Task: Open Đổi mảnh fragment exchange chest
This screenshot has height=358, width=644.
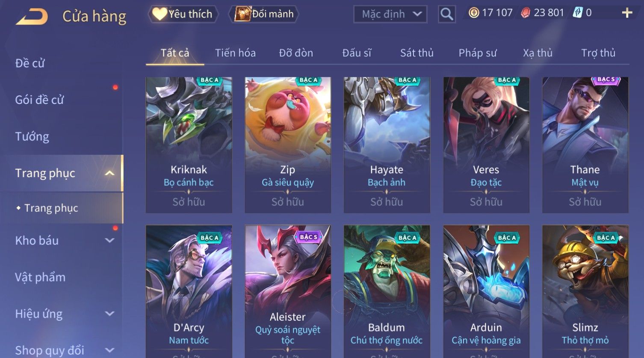Action: click(x=263, y=14)
